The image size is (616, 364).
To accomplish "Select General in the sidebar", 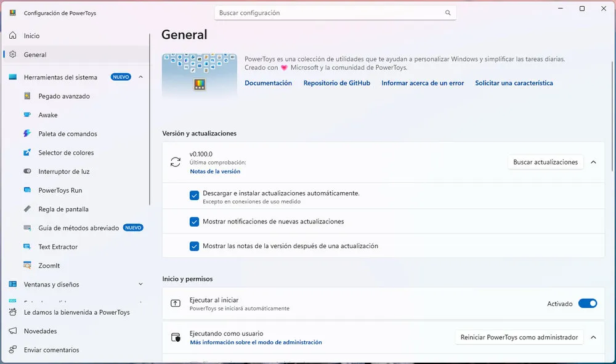I will click(x=76, y=55).
